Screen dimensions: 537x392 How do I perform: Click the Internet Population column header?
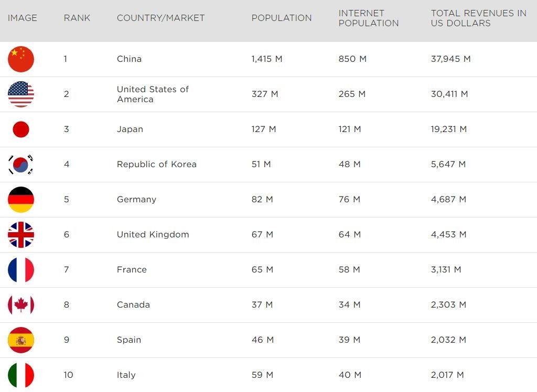point(369,18)
